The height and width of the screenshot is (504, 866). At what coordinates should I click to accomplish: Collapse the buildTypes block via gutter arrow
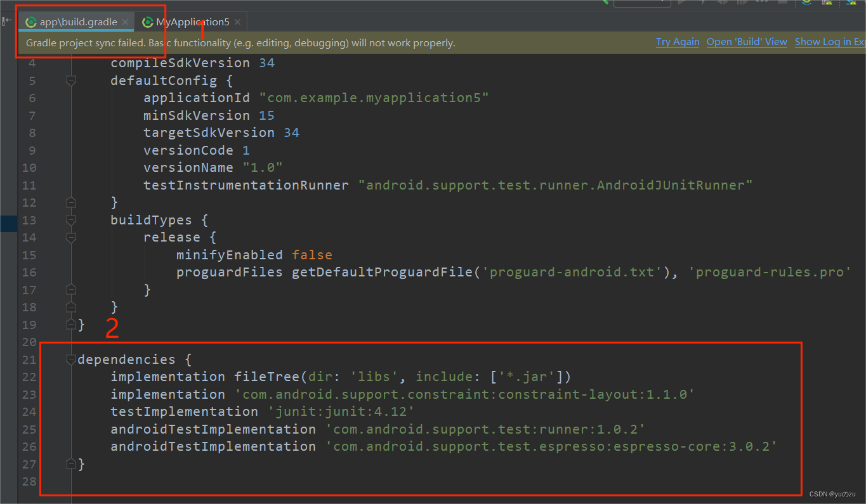[x=70, y=219]
